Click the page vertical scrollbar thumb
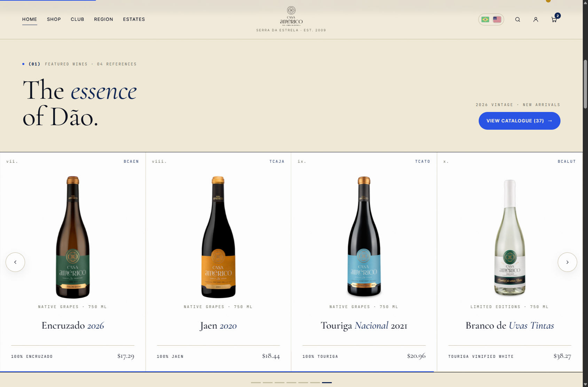 586,84
